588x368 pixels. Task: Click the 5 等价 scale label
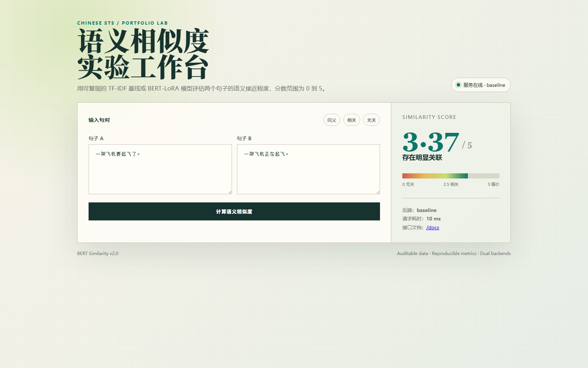point(494,184)
